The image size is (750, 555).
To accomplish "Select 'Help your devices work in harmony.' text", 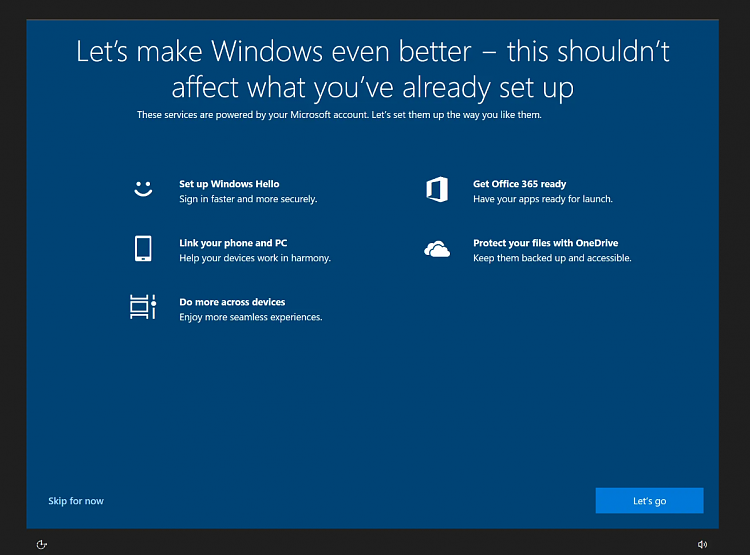I will pos(255,258).
